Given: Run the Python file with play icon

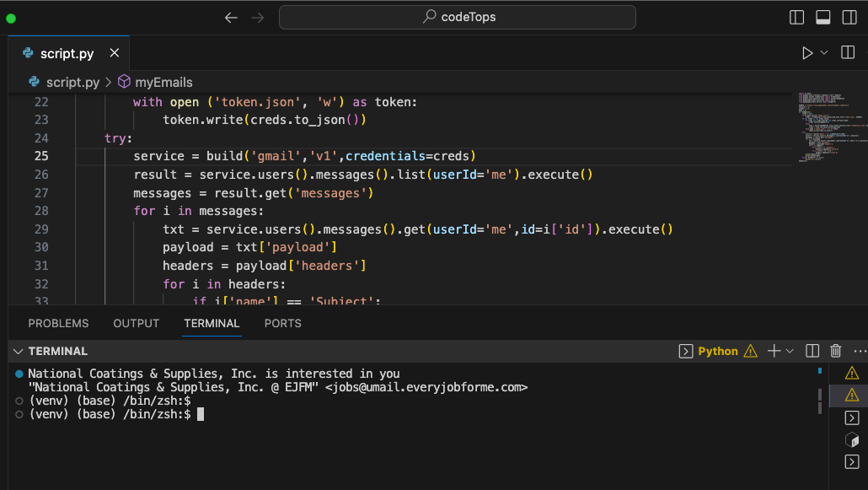Looking at the screenshot, I should point(807,52).
